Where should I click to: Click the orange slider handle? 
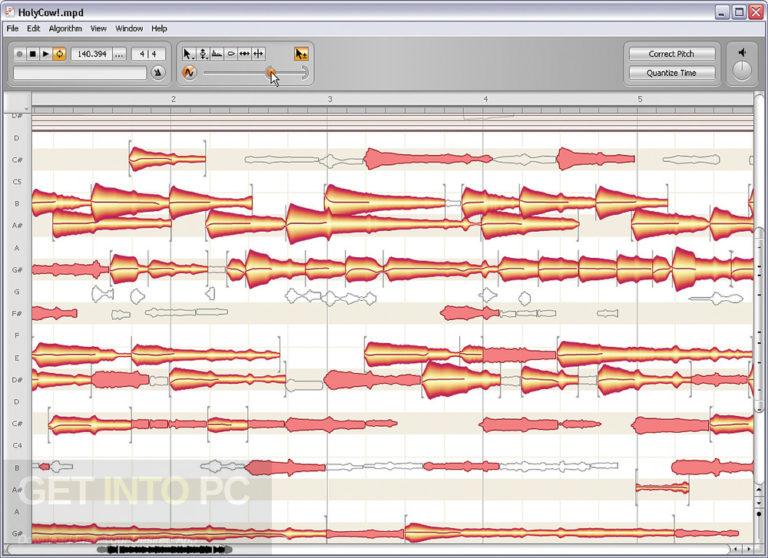[270, 73]
